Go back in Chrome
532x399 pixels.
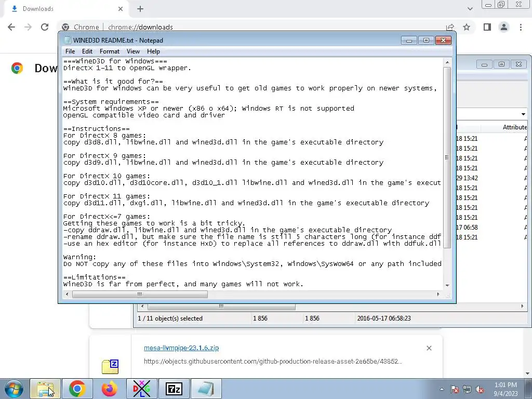tap(11, 27)
